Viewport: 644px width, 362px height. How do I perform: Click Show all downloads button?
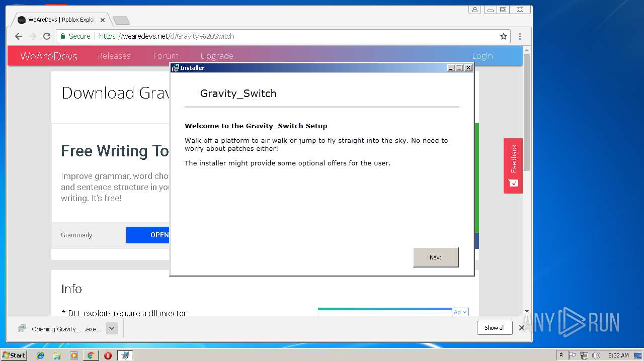[x=495, y=328]
